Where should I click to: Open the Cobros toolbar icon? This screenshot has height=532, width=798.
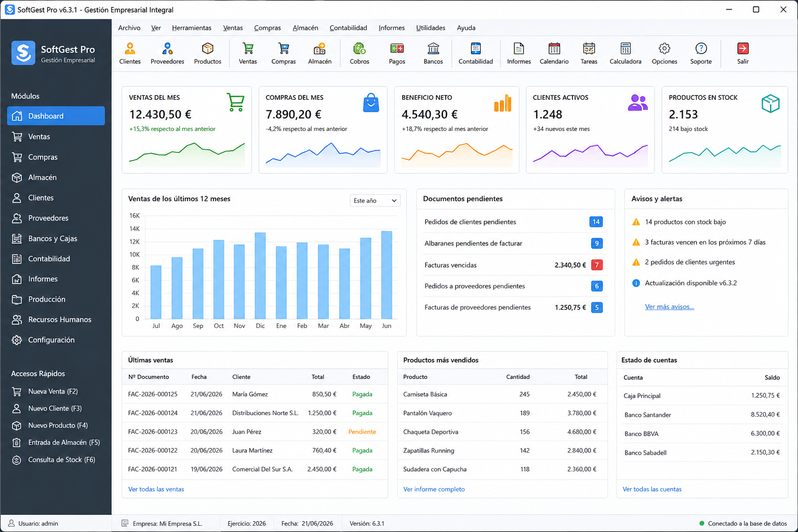(360, 54)
